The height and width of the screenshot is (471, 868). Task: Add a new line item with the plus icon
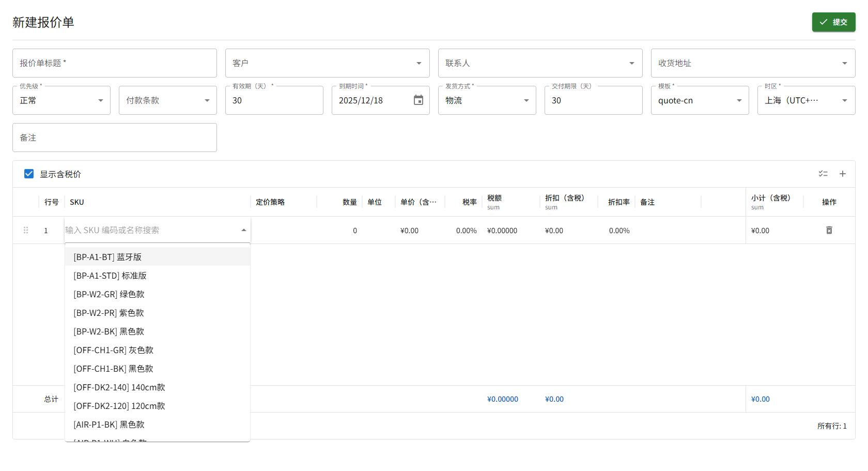click(843, 174)
